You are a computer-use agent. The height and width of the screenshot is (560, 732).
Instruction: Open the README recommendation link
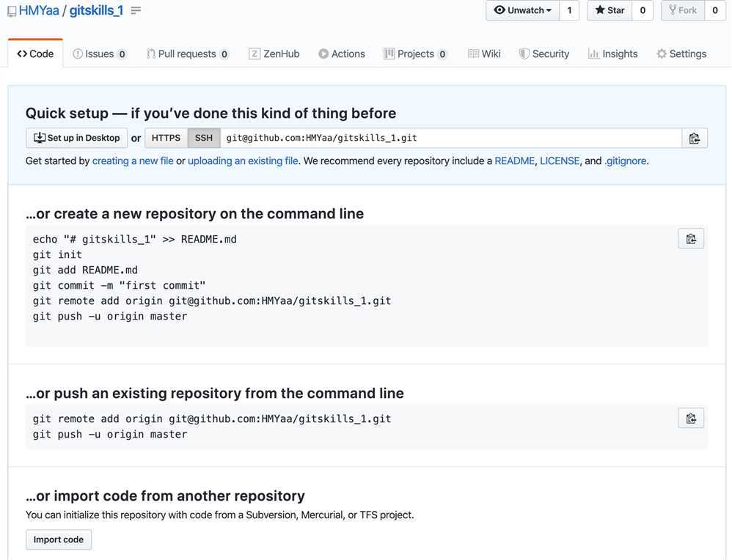(514, 161)
